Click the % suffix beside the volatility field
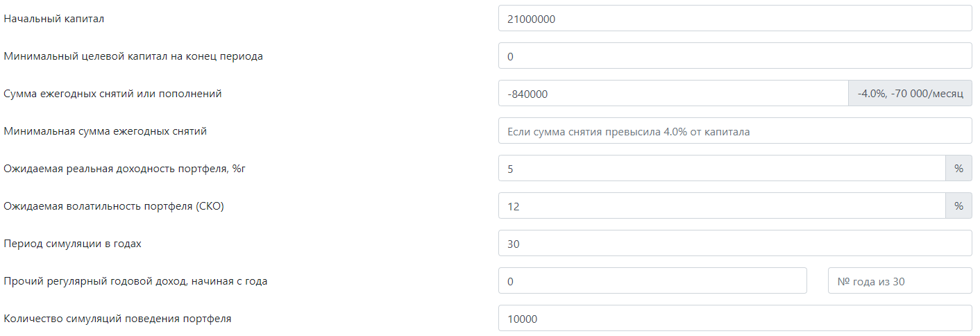This screenshot has width=980, height=336. (x=959, y=206)
